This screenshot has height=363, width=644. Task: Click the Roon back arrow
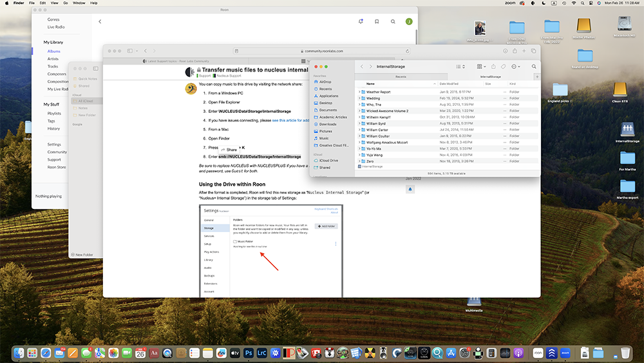[100, 21]
